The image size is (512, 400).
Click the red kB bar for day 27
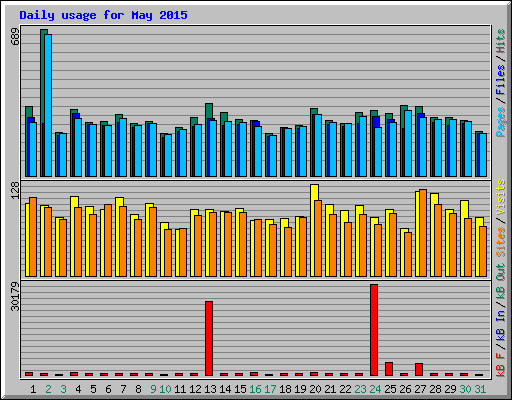click(419, 369)
